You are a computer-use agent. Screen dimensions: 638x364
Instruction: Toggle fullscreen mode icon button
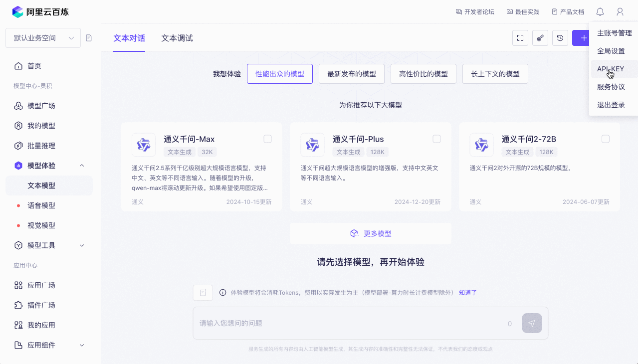[520, 38]
